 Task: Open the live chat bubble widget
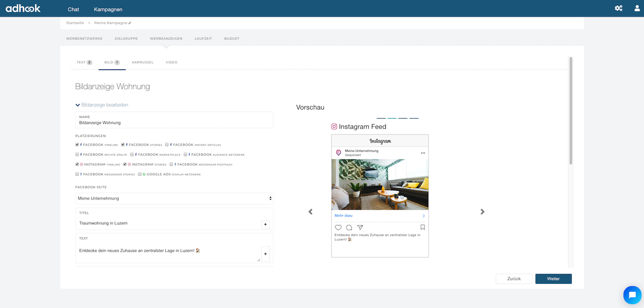point(632,295)
